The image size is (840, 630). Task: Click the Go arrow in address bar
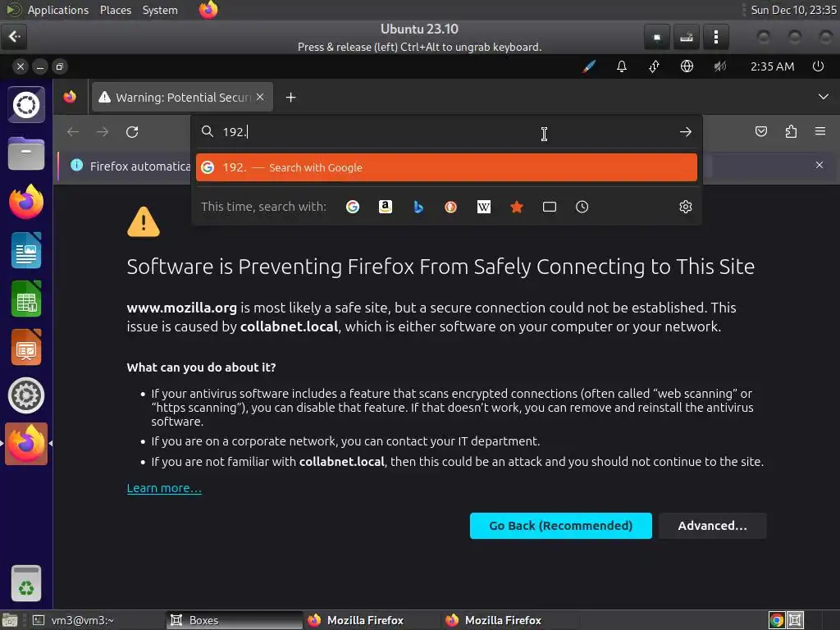685,132
